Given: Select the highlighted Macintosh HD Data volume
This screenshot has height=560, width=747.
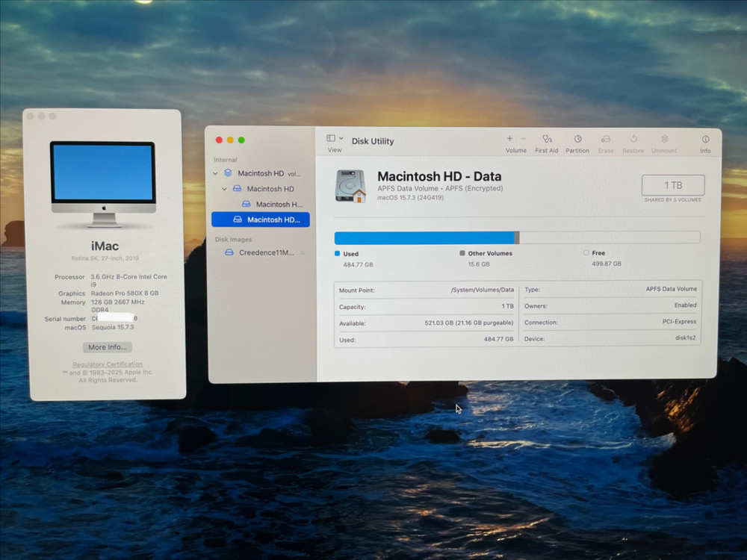Looking at the screenshot, I should (x=272, y=220).
